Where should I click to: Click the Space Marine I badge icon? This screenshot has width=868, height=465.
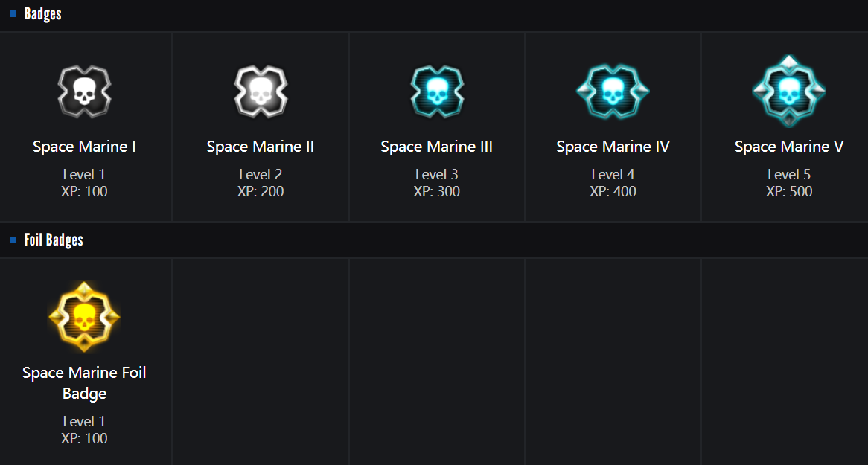pos(84,92)
